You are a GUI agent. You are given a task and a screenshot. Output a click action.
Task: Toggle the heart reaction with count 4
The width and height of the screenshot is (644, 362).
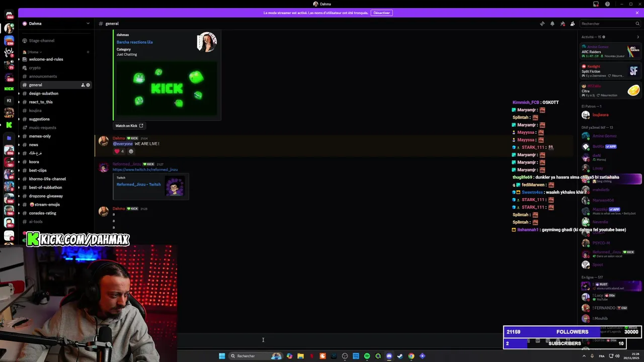coord(119,151)
